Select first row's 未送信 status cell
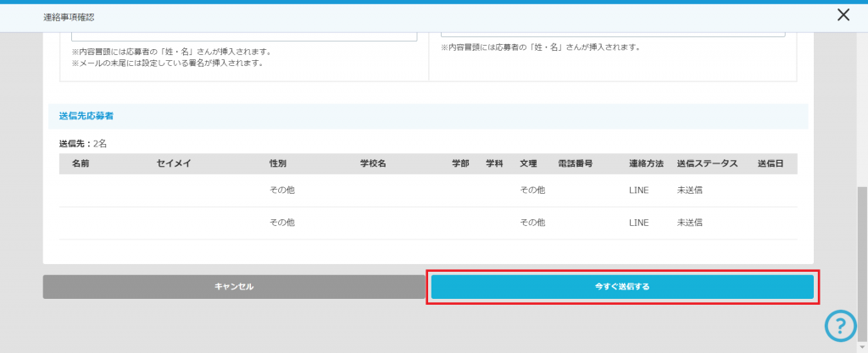 pos(689,190)
